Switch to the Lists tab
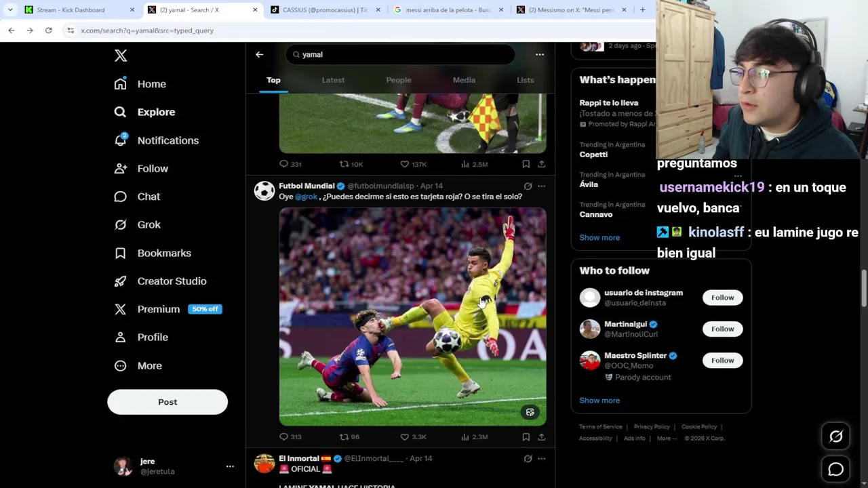This screenshot has height=488, width=868. pyautogui.click(x=526, y=80)
